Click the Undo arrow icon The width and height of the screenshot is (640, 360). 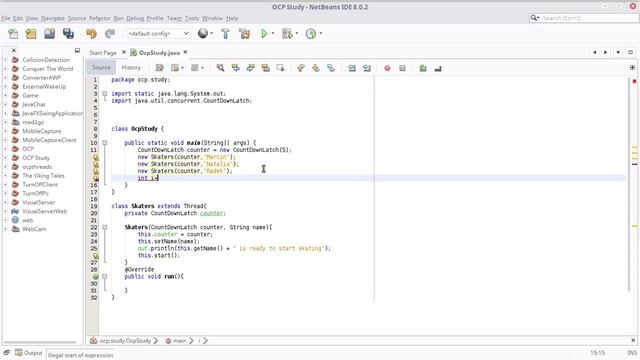[x=91, y=34]
